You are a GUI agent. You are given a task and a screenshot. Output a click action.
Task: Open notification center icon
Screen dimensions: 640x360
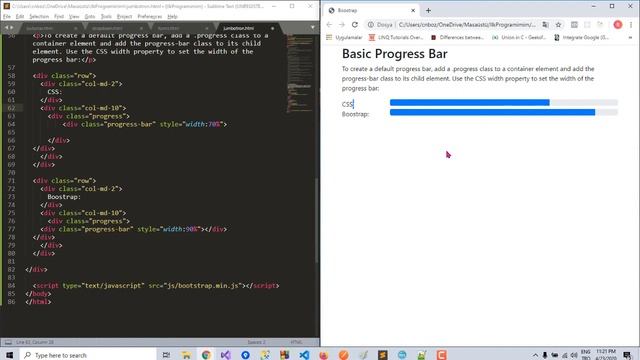(x=627, y=355)
